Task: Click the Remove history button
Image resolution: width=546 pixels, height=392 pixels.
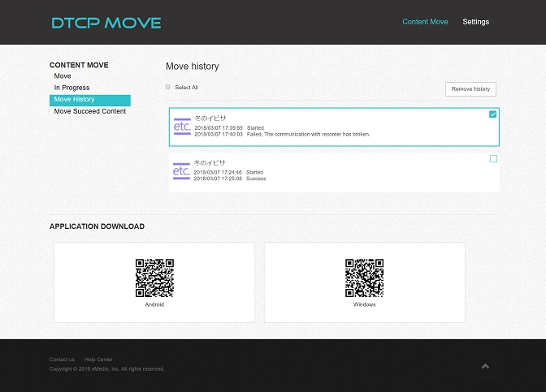Action: pos(470,89)
